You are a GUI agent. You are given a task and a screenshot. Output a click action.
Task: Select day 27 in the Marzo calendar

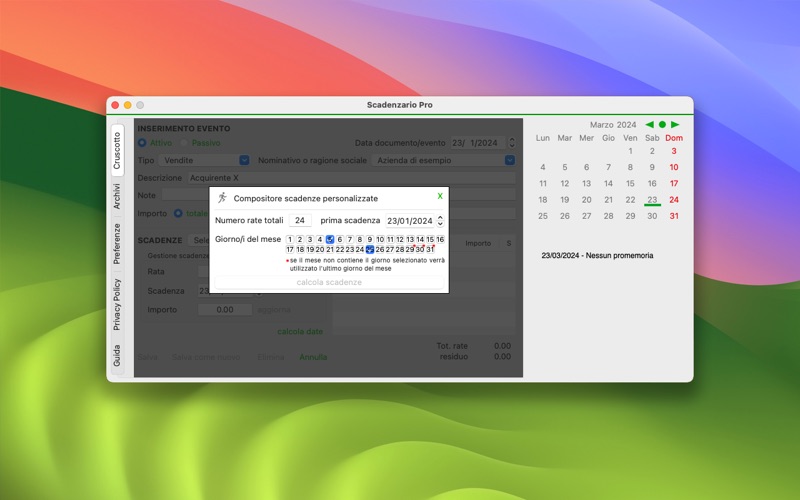tap(587, 216)
